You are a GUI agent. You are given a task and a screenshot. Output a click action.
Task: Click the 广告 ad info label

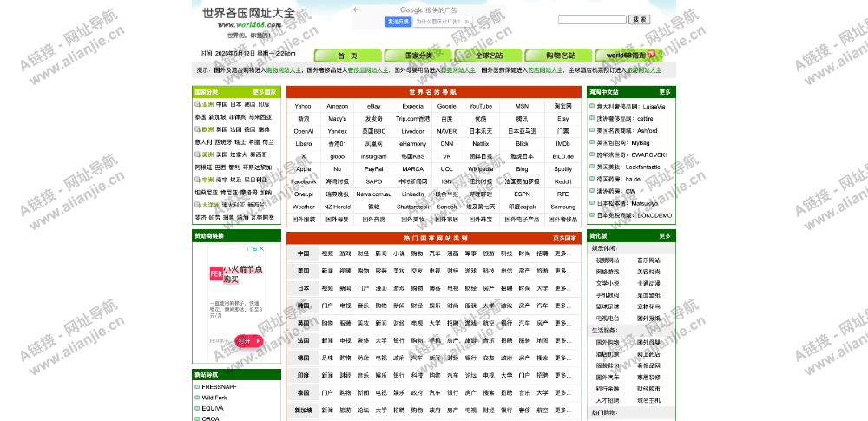point(253,249)
